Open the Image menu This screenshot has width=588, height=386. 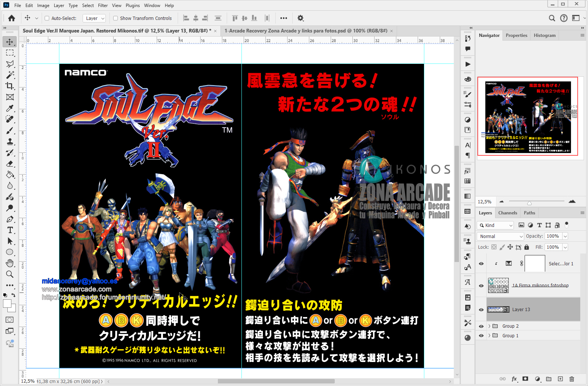43,6
